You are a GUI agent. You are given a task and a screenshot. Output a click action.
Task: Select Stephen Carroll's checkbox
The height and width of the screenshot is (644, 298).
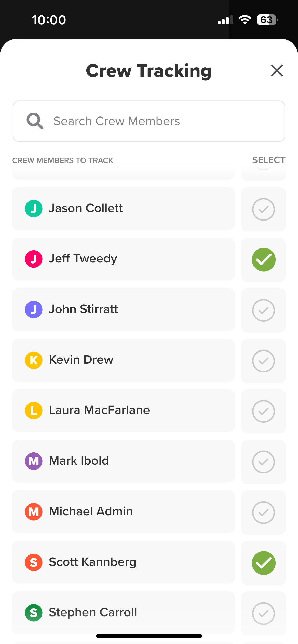pos(263,613)
